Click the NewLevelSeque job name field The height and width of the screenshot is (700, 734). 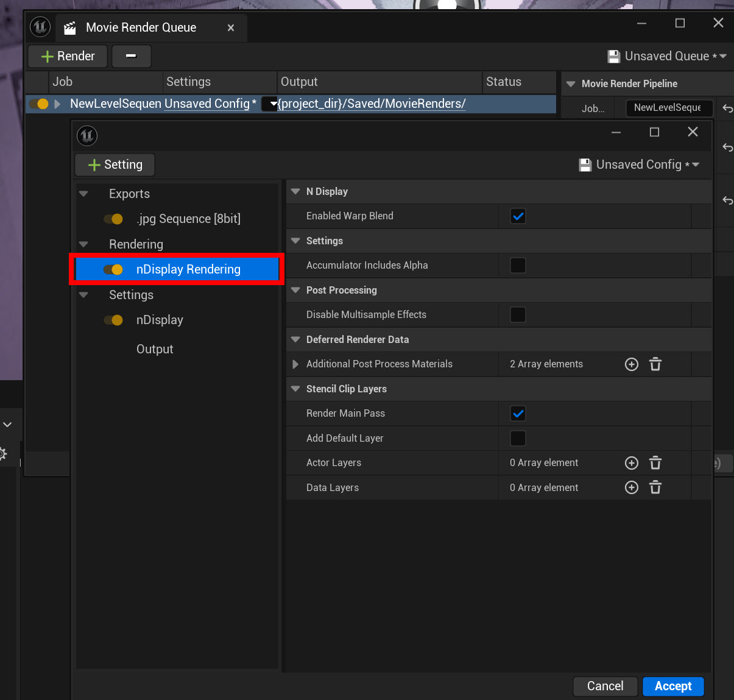[669, 108]
